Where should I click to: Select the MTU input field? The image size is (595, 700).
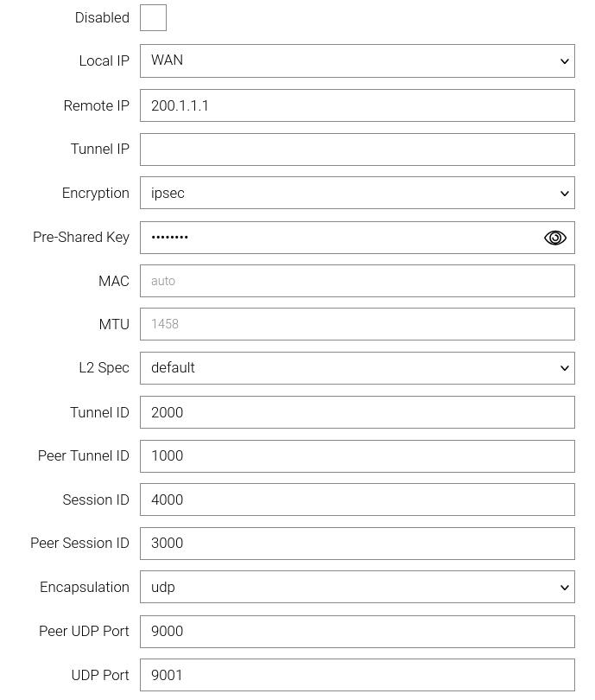[357, 324]
